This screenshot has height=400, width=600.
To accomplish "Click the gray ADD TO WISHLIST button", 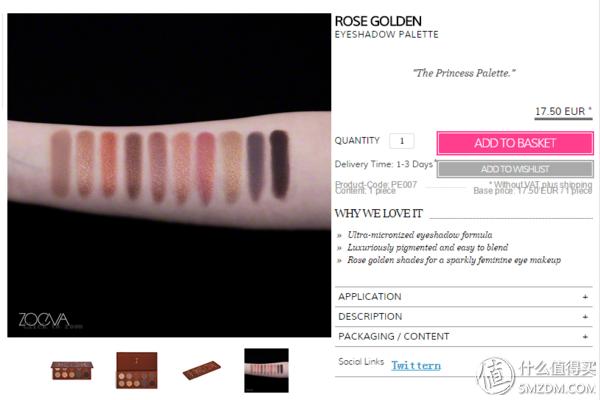I will [515, 169].
